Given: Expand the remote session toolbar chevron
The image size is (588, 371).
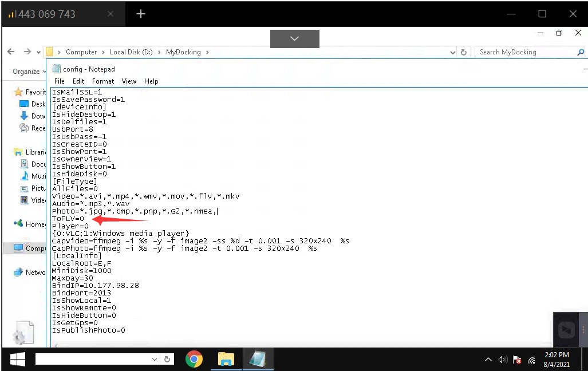Looking at the screenshot, I should (294, 38).
